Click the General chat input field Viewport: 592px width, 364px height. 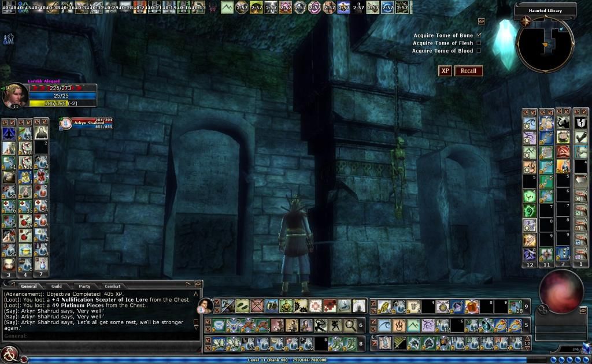100,336
